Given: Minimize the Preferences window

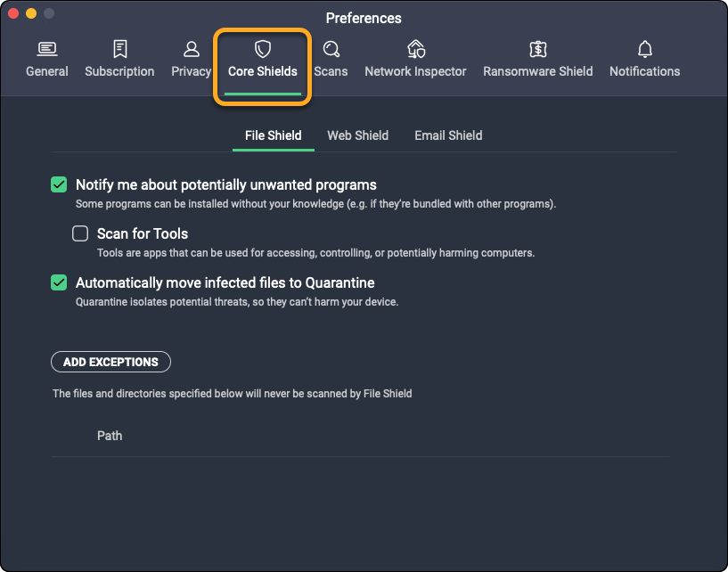Looking at the screenshot, I should [31, 14].
